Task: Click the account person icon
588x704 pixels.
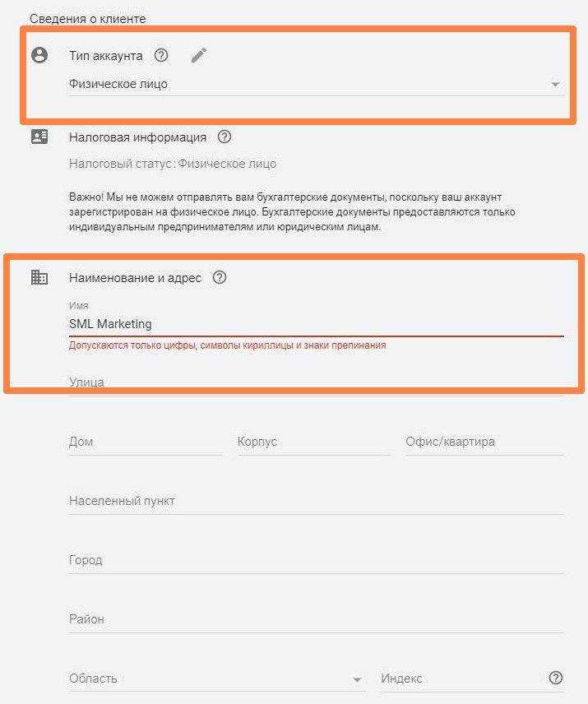Action: pos(39,55)
